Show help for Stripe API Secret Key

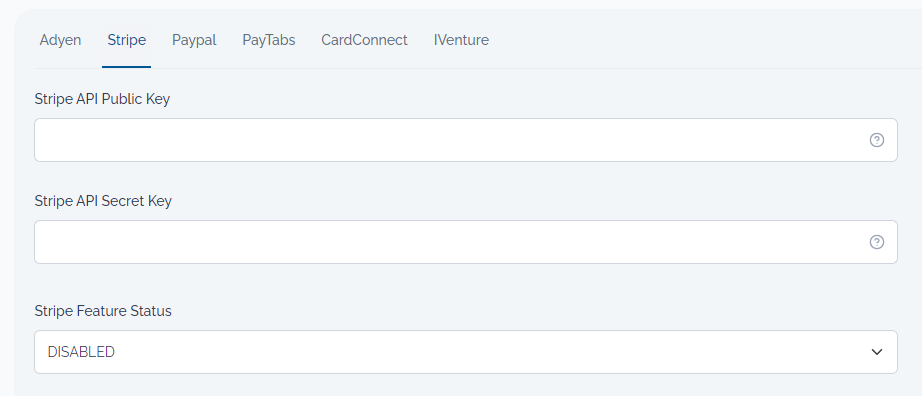[877, 242]
